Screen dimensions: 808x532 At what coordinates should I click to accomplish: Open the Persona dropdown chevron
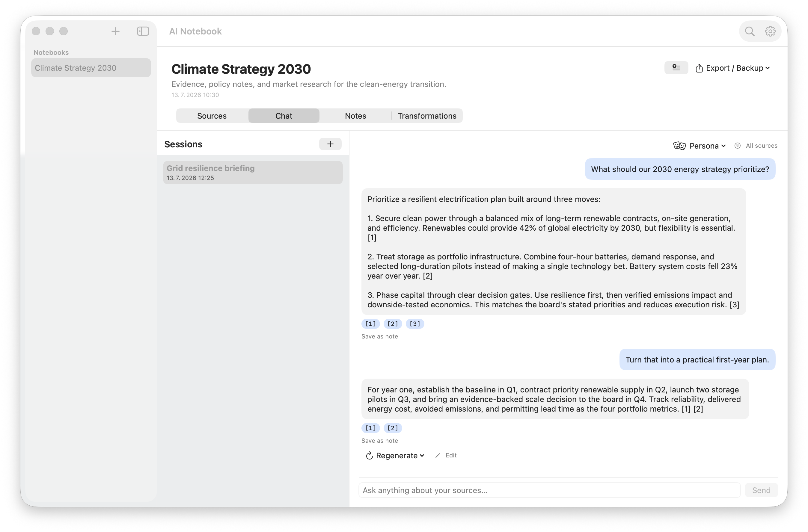pos(723,146)
